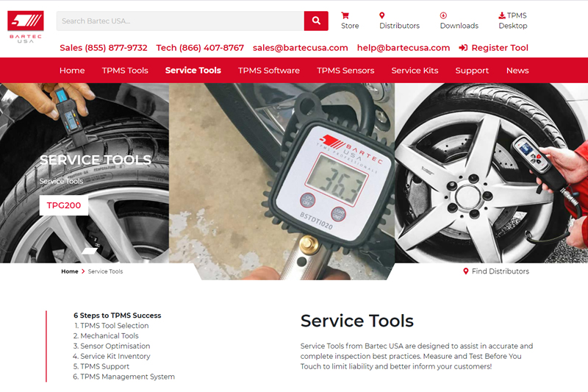
Task: Click the Service Tools page heading
Action: coord(357,321)
